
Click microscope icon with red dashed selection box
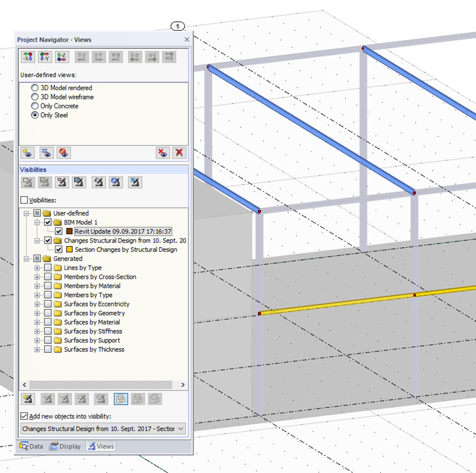(62, 182)
